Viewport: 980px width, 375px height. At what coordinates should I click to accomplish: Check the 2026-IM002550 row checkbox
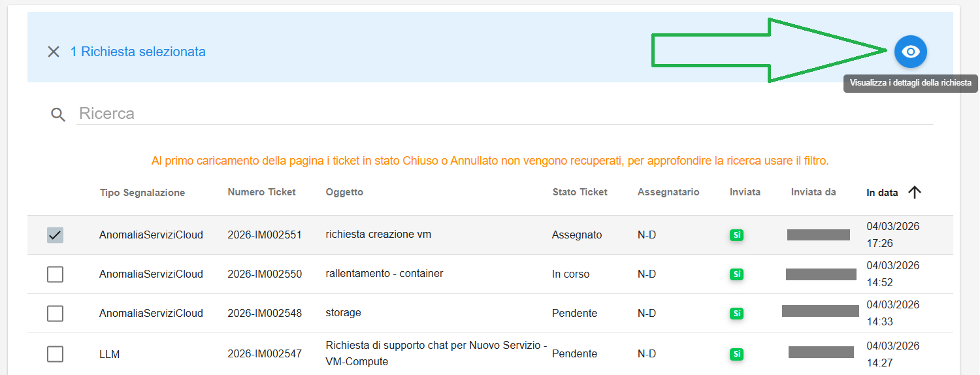56,274
